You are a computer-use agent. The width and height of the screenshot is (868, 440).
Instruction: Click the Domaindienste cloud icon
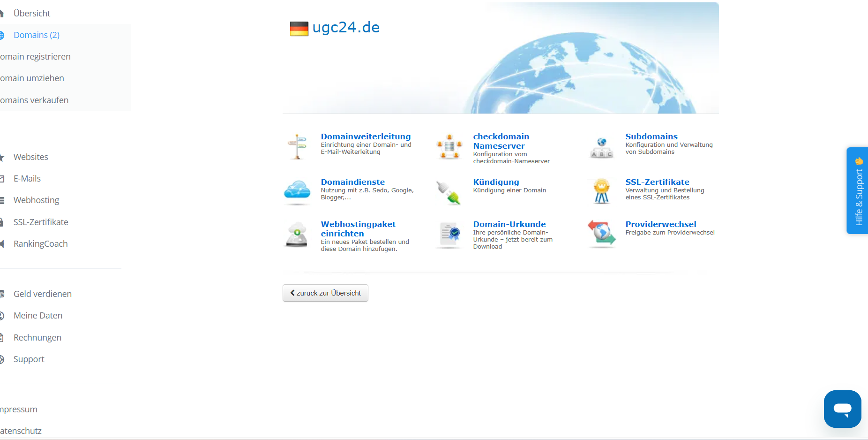pos(297,191)
